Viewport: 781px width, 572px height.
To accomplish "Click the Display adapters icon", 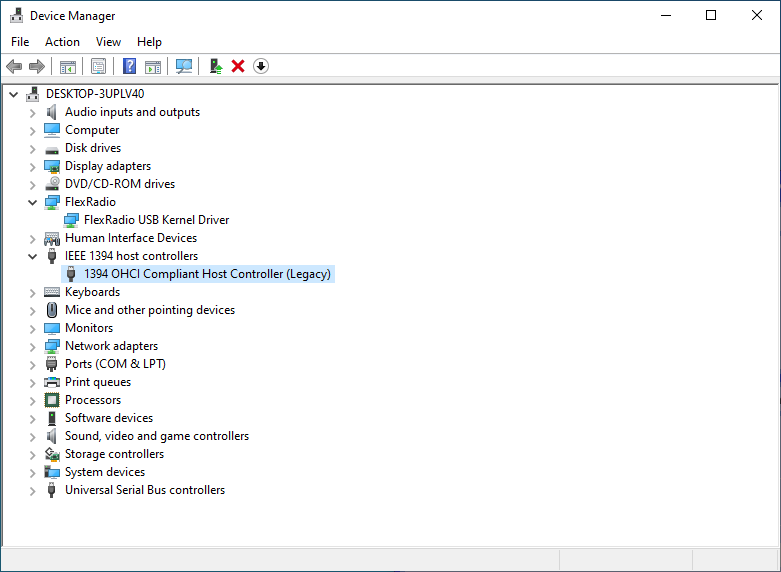I will click(52, 166).
